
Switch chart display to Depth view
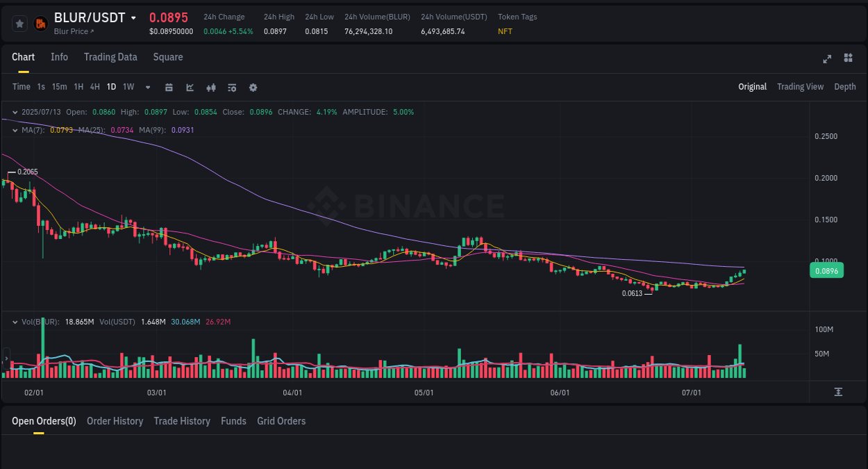click(845, 87)
